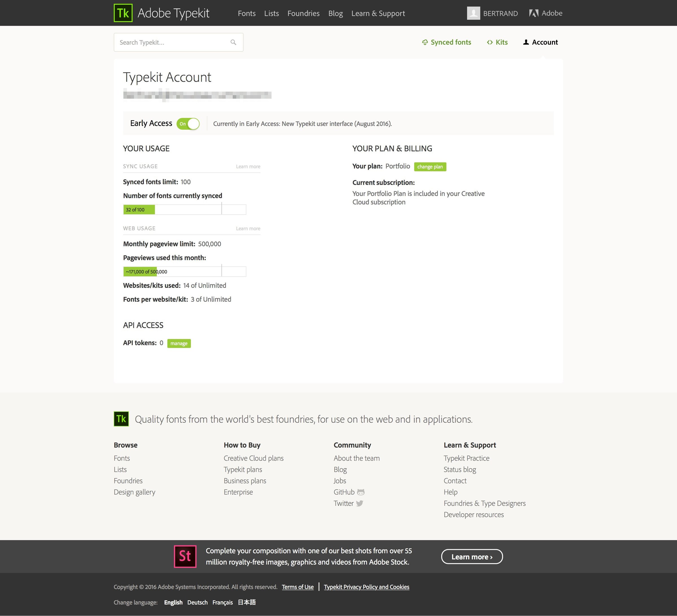Click the Twitter bird icon

click(x=360, y=503)
